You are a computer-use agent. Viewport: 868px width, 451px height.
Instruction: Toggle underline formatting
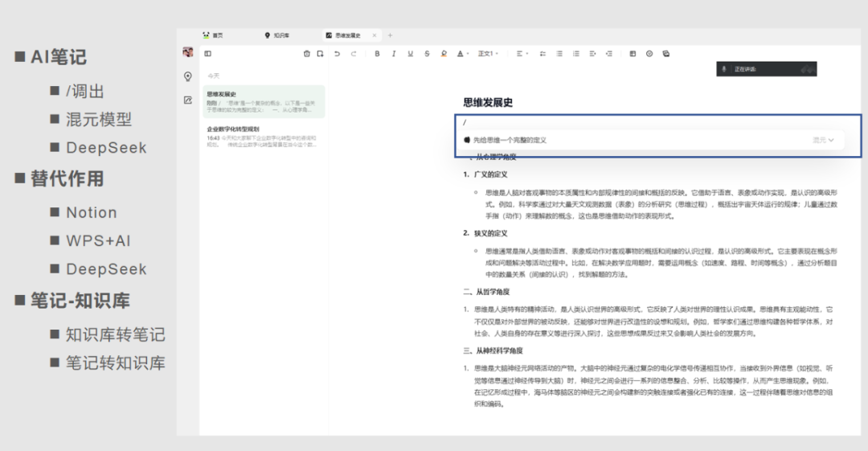410,54
